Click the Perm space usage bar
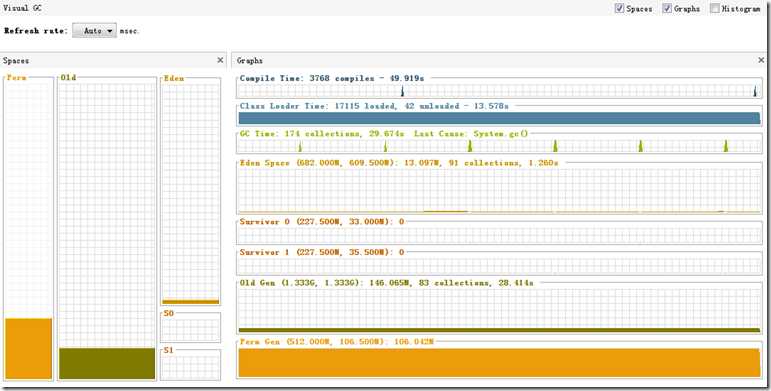This screenshot has width=771, height=391. pos(29,349)
